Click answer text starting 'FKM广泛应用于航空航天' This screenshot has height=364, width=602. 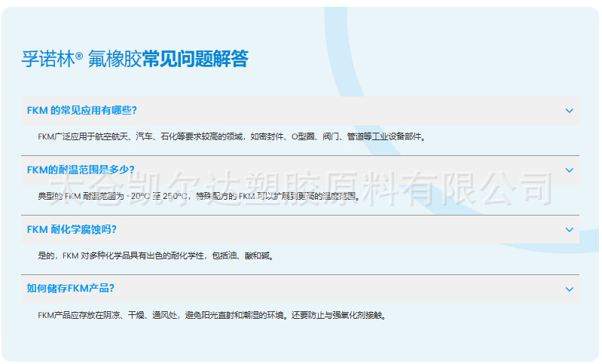(x=232, y=136)
